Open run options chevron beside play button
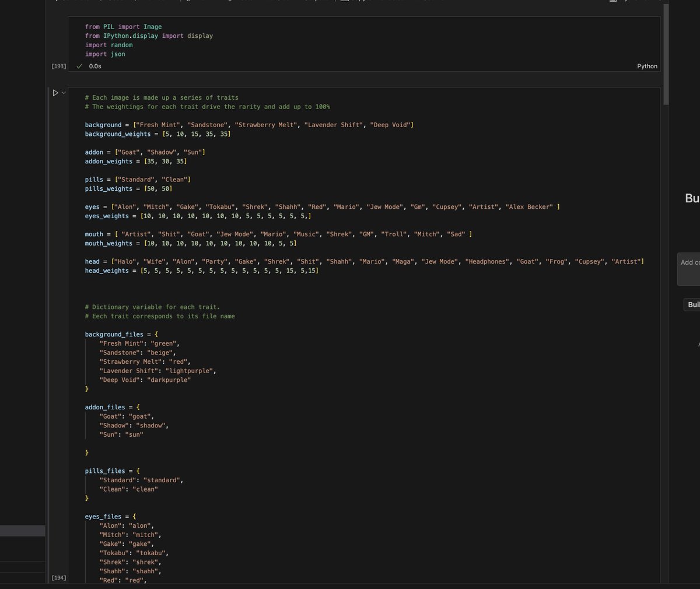This screenshot has height=589, width=700. pyautogui.click(x=64, y=93)
